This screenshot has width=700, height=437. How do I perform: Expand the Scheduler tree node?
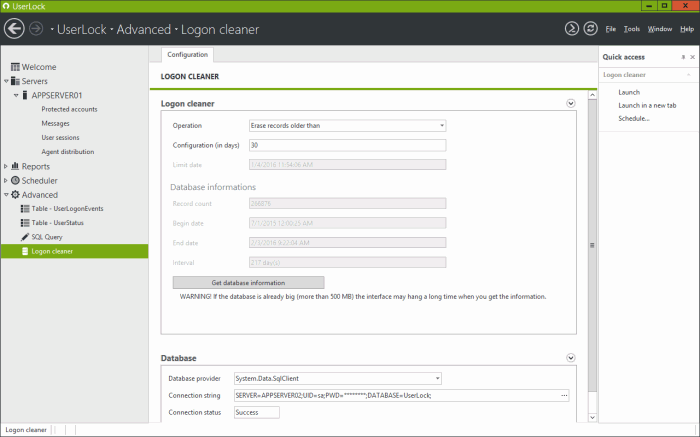(6, 181)
